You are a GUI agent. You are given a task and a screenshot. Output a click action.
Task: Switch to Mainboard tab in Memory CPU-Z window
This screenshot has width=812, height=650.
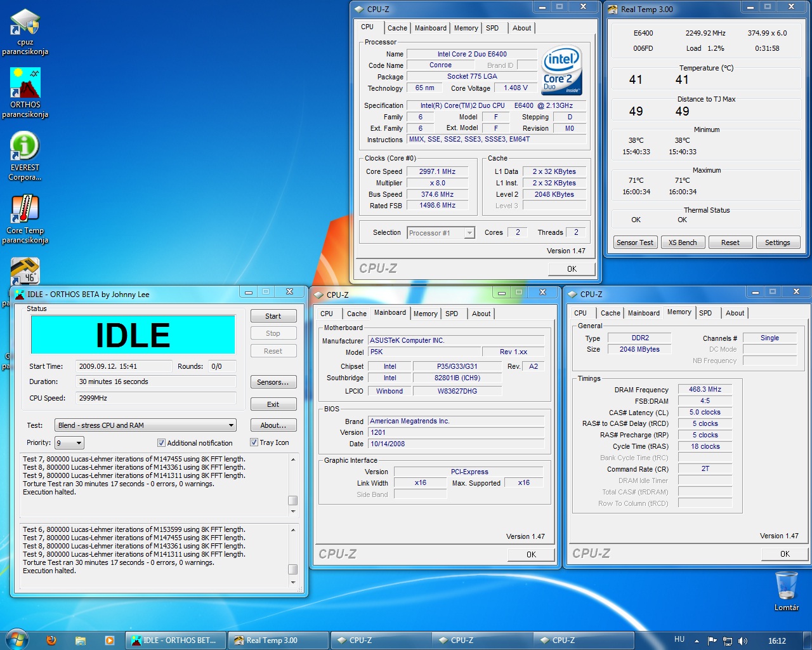click(644, 313)
